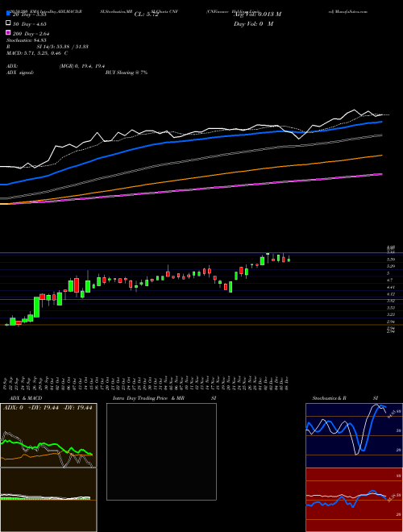
Task: Click the 'Intra Day Trading Price & MR' title
Action: 148,398
